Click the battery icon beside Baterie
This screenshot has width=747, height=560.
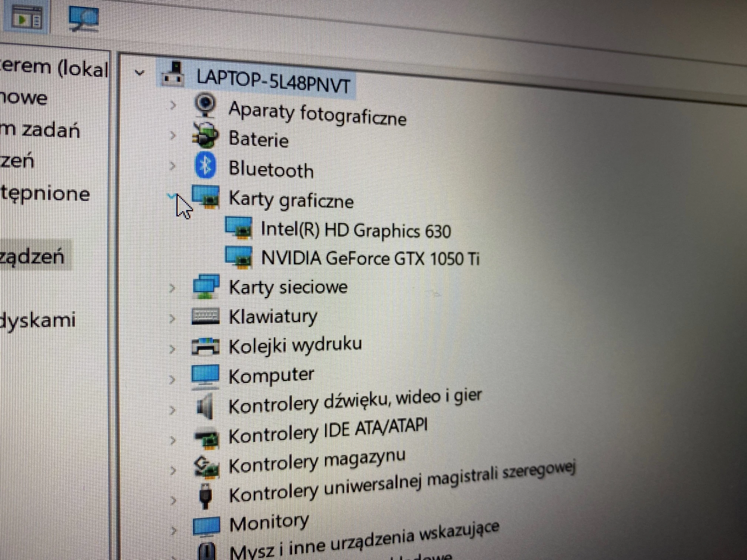(206, 136)
